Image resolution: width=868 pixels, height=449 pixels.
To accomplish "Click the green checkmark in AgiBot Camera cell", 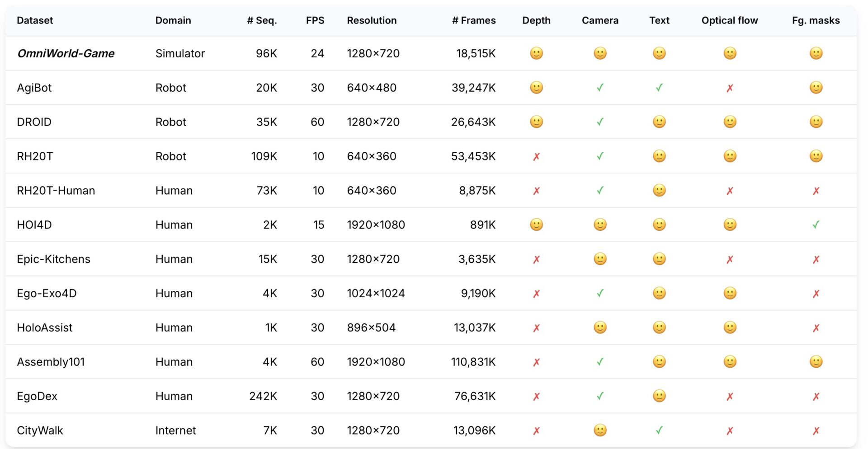I will 600,88.
